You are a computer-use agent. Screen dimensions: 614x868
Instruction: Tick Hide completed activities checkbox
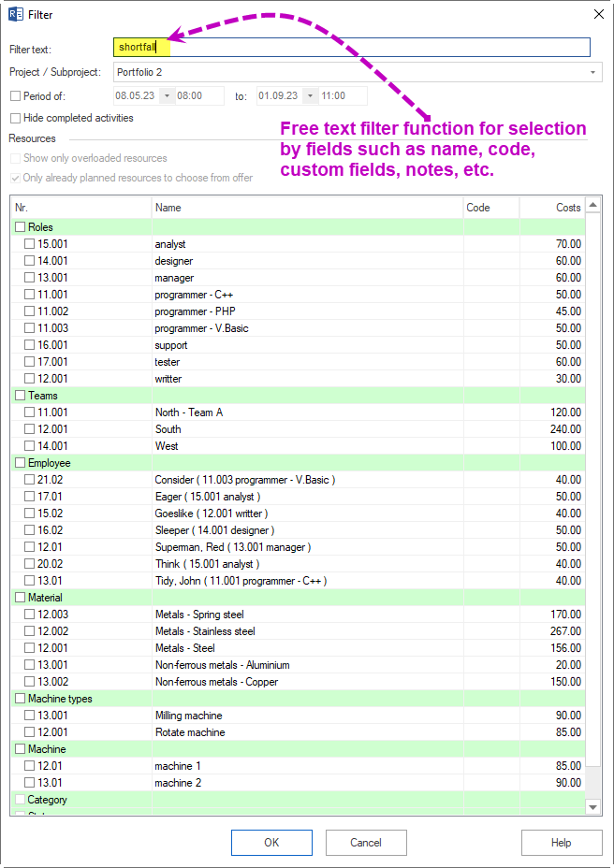[x=16, y=119]
